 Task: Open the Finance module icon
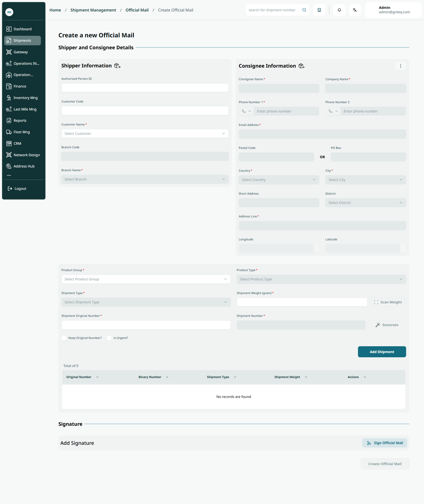tap(9, 86)
